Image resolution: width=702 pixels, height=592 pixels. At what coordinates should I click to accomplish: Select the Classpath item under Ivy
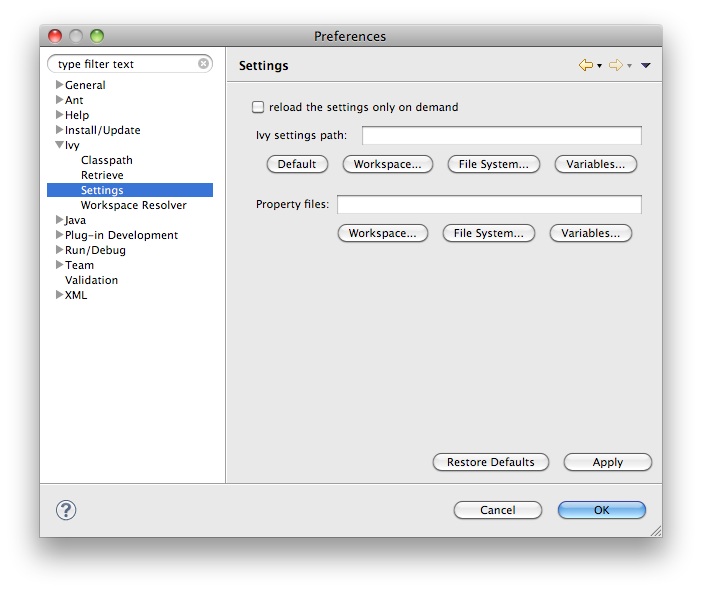[x=106, y=160]
